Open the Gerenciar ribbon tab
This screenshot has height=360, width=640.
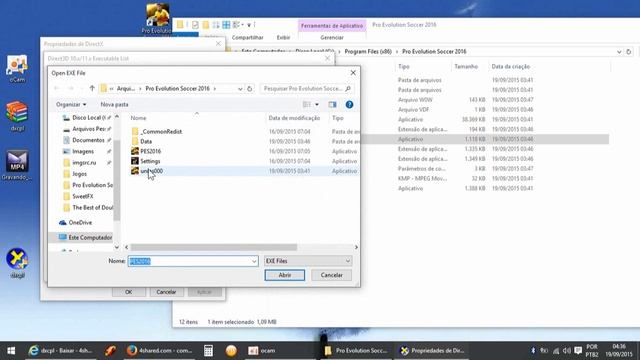[332, 38]
